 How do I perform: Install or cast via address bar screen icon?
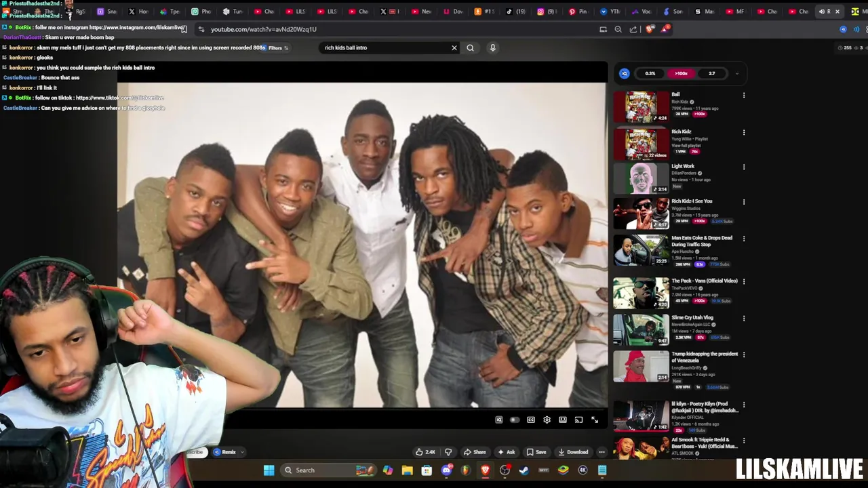click(x=603, y=29)
